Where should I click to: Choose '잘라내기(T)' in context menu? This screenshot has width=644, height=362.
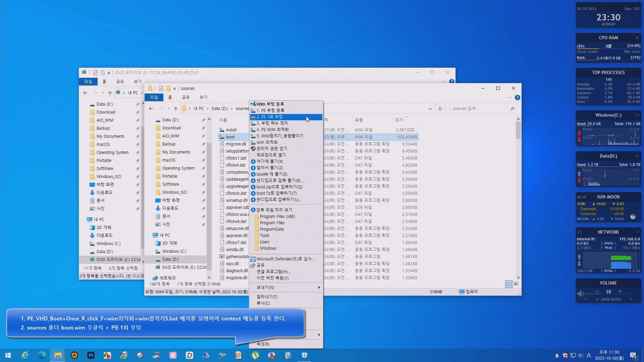(x=286, y=297)
